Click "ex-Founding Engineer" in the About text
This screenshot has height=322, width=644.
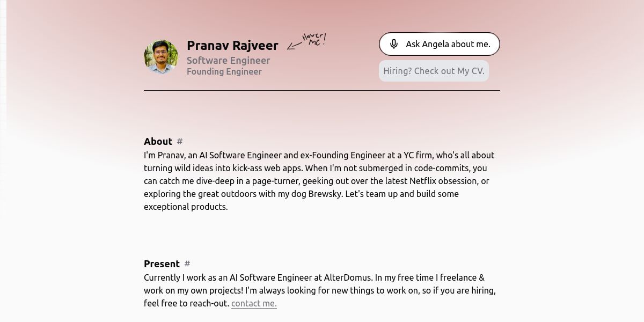point(340,155)
